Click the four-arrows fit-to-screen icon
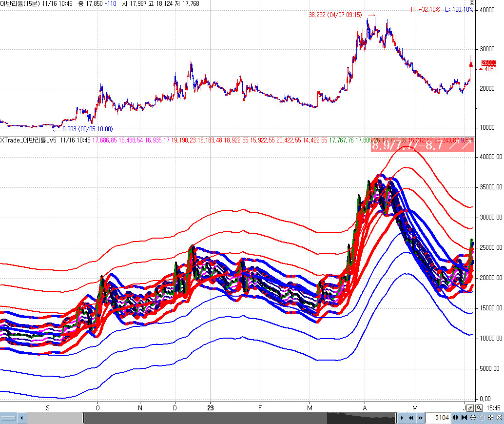This screenshot has width=504, height=424. pos(490,418)
